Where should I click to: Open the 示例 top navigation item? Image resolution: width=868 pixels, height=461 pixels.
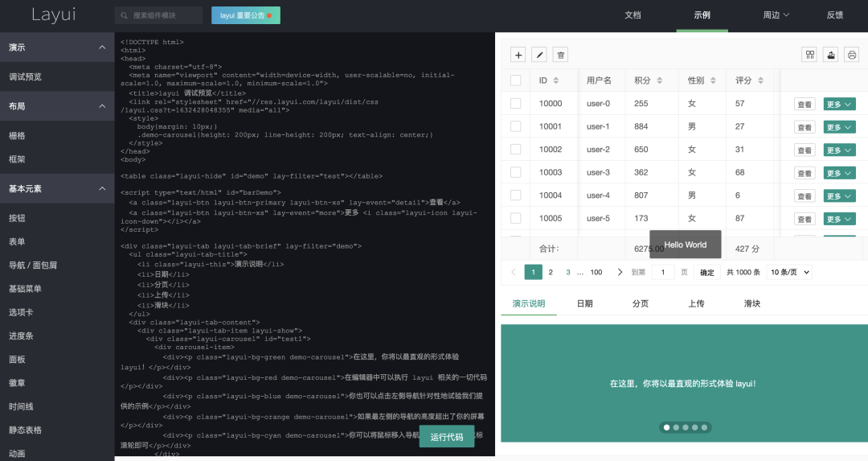(x=702, y=15)
